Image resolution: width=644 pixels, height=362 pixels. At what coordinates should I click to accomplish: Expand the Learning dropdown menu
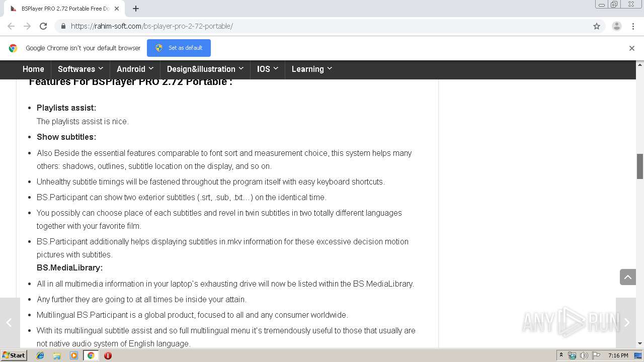(x=312, y=69)
